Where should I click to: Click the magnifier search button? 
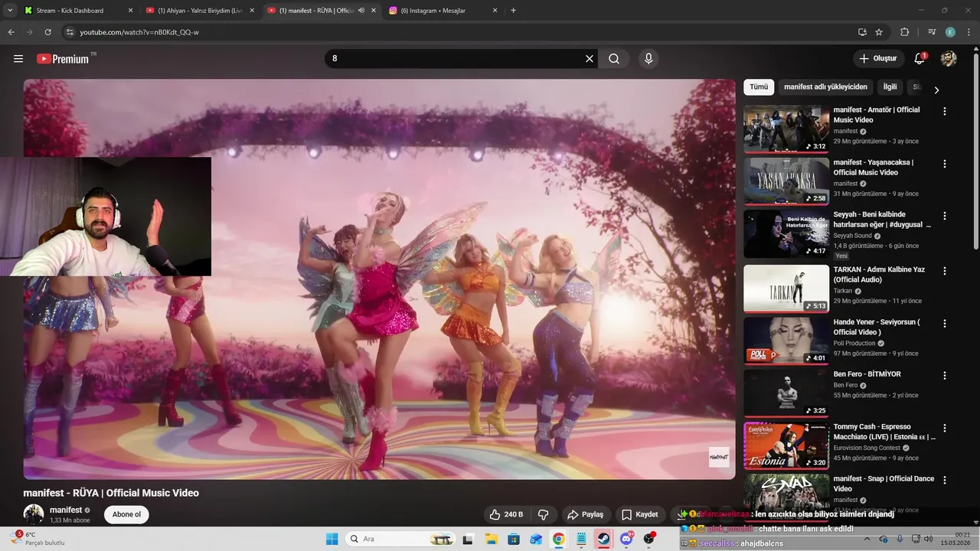point(614,59)
